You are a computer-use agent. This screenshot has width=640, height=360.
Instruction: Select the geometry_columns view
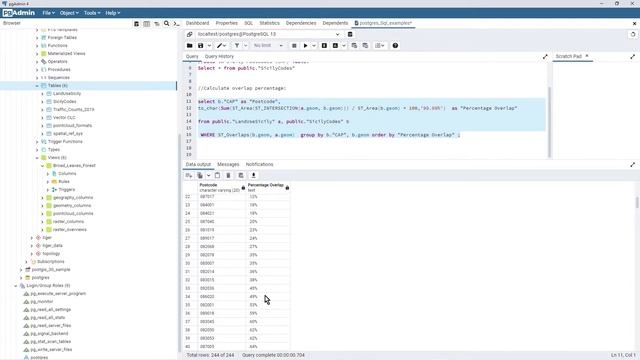72,206
